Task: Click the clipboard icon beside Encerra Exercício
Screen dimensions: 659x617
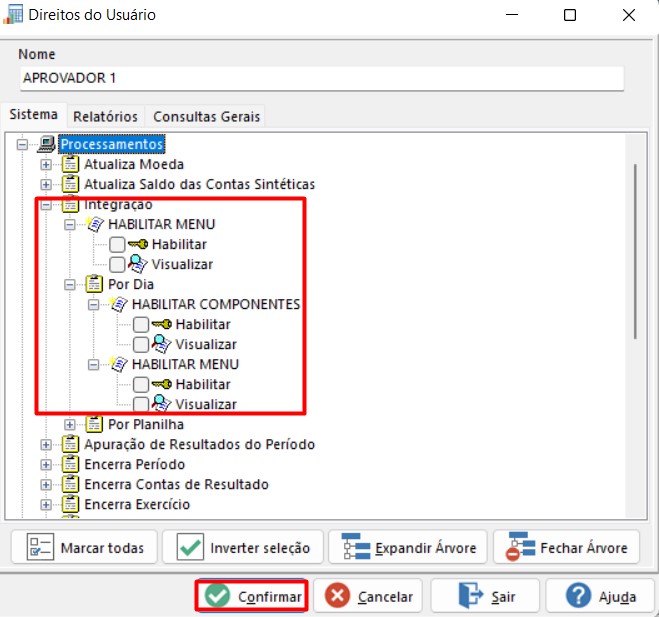Action: 70,504
